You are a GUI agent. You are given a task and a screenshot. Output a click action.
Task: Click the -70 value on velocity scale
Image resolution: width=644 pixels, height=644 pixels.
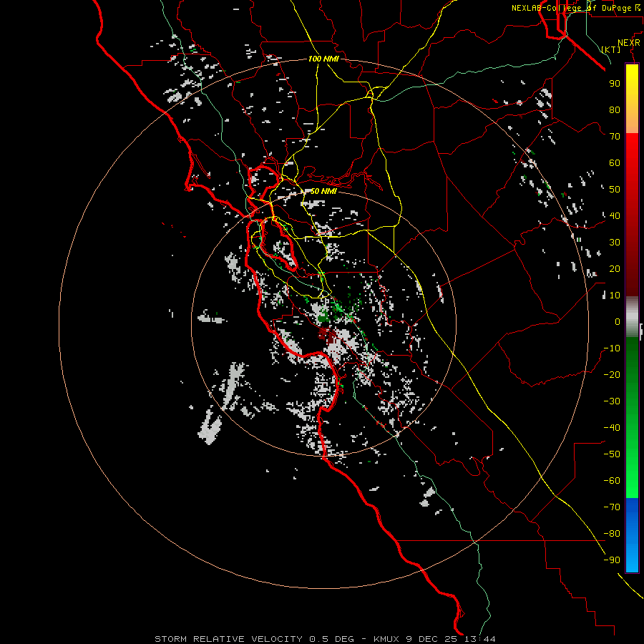pos(612,507)
